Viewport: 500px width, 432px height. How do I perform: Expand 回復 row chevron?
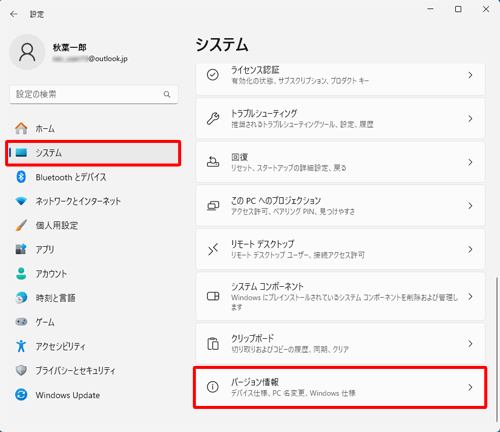coord(470,162)
